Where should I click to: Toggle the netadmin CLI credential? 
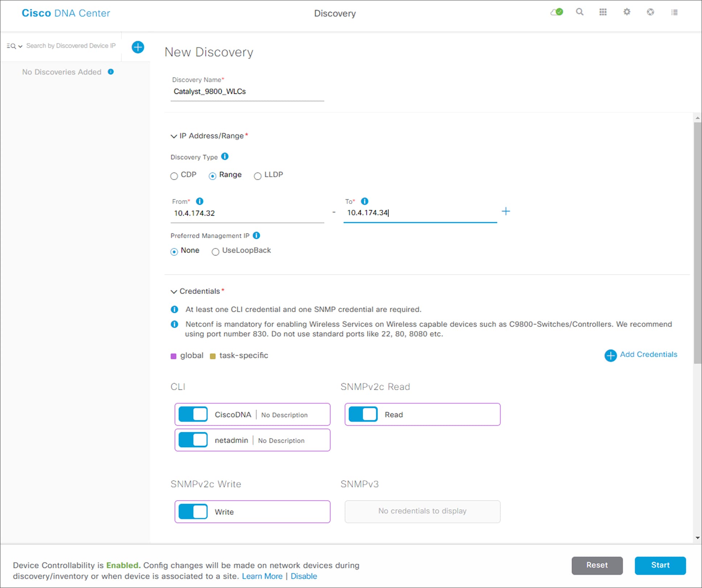tap(193, 440)
